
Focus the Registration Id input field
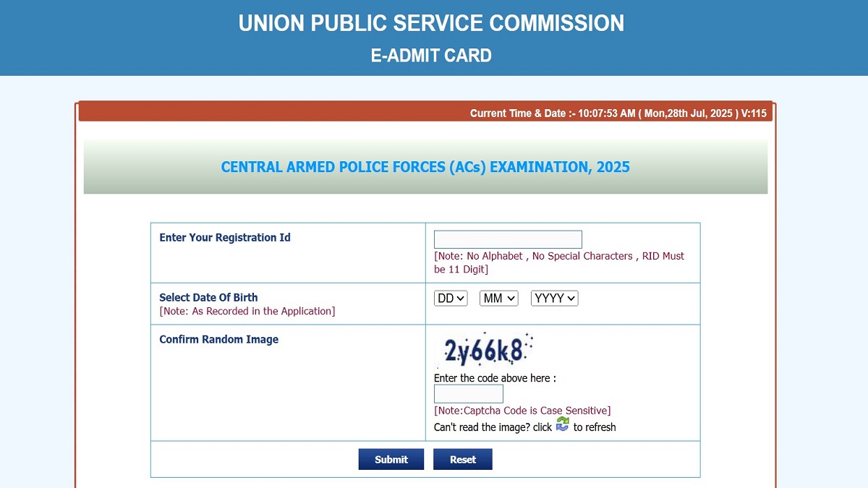click(x=508, y=239)
